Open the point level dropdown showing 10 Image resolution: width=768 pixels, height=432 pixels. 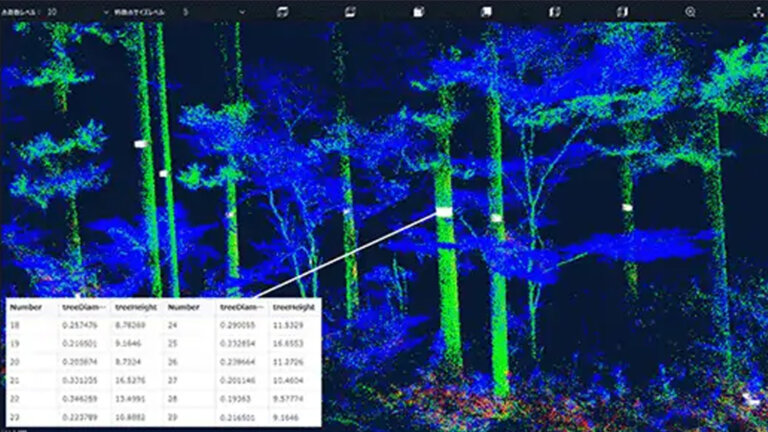tap(60, 12)
